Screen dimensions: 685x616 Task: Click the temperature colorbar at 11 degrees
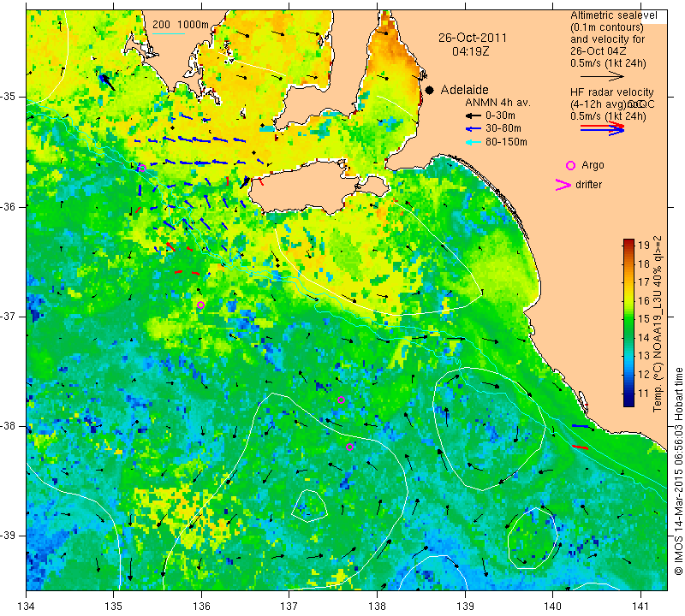pos(628,394)
